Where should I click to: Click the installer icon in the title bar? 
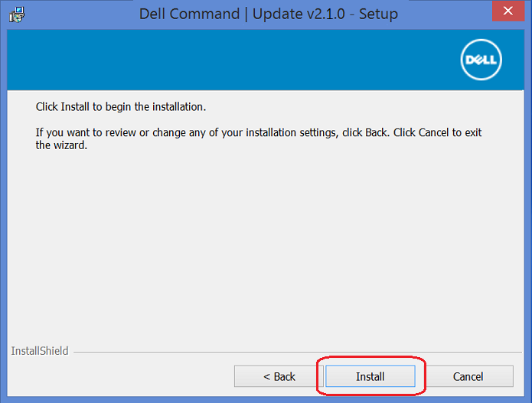click(x=15, y=12)
